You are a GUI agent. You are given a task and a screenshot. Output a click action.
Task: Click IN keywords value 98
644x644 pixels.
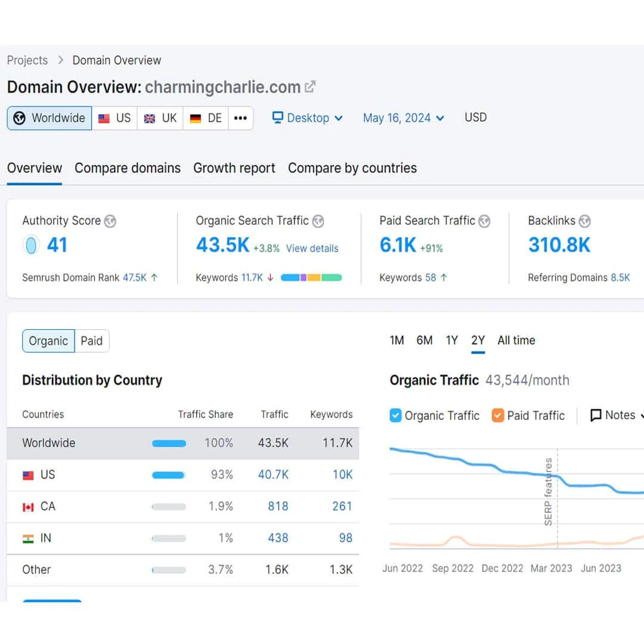coord(346,538)
